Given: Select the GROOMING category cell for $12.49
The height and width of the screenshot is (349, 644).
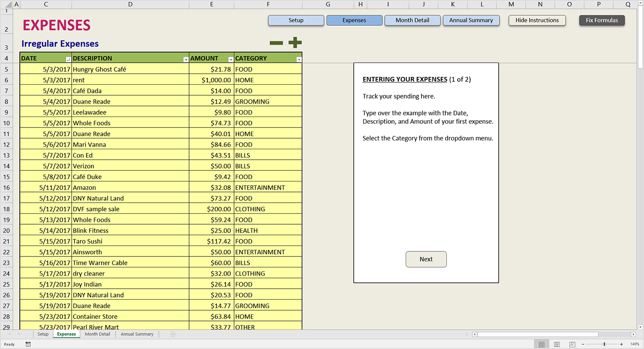Looking at the screenshot, I should coord(268,101).
